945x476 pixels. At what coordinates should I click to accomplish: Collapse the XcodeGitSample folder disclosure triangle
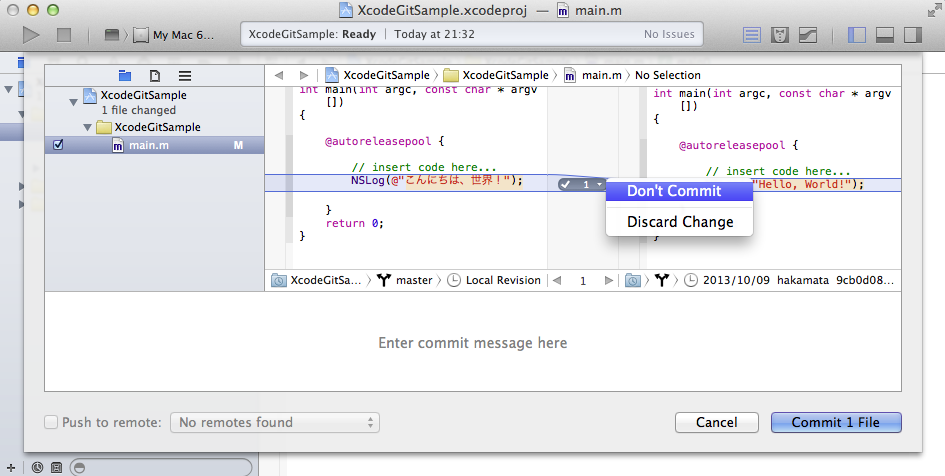coord(89,128)
